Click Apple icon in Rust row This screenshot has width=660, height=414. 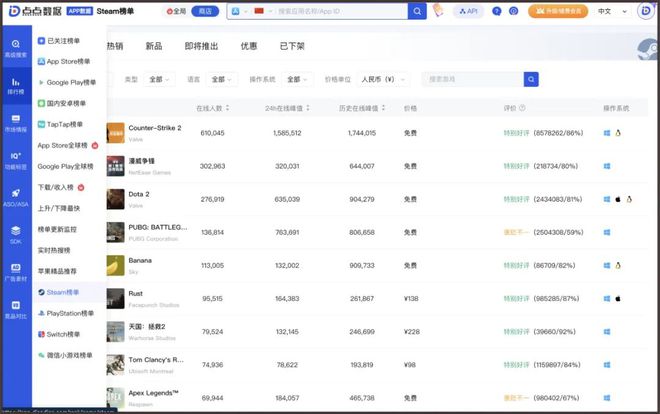pyautogui.click(x=618, y=299)
